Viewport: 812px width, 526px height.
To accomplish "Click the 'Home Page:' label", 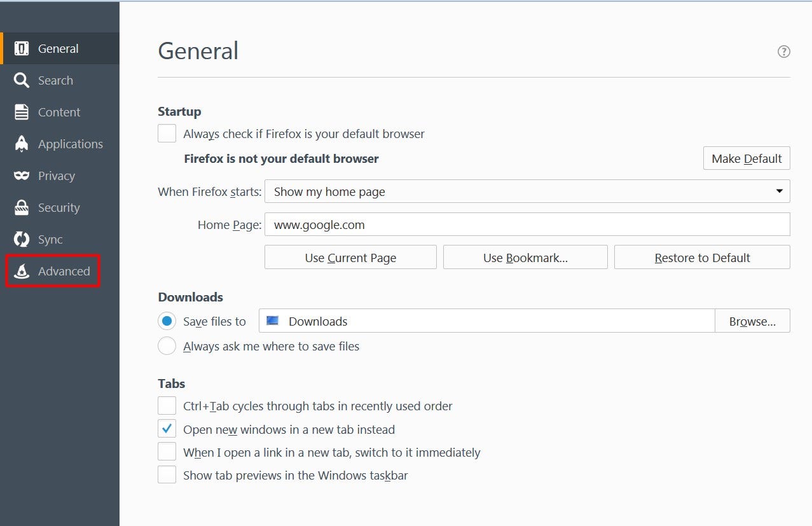I will [230, 225].
